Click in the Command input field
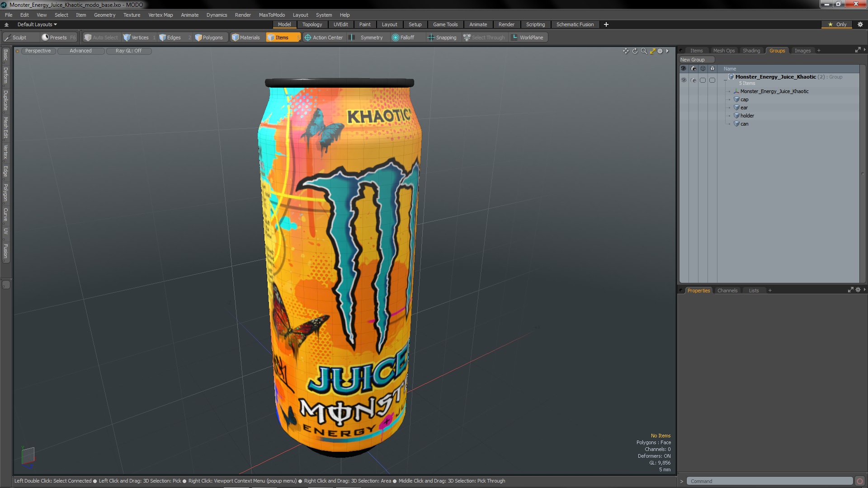Viewport: 868px width, 488px height. pyautogui.click(x=769, y=481)
